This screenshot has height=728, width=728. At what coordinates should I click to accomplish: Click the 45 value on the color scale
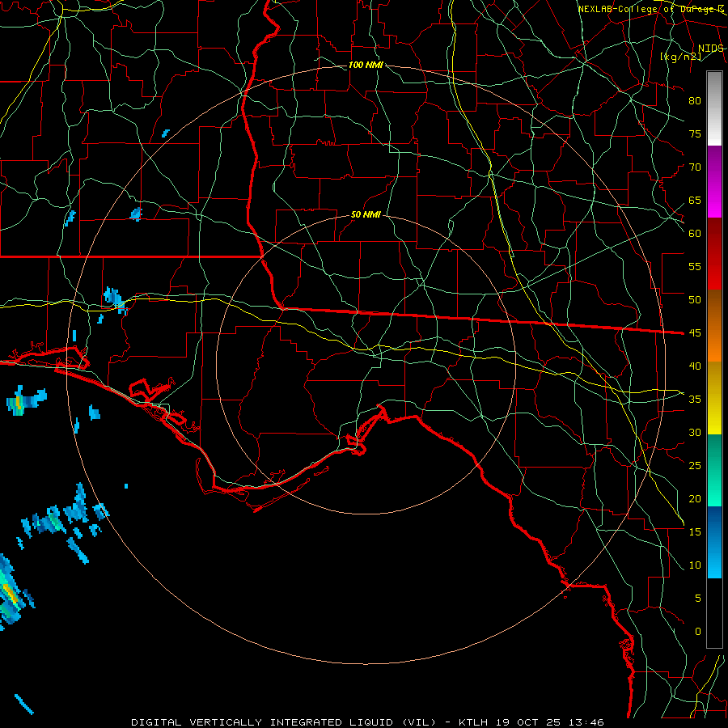click(x=695, y=333)
